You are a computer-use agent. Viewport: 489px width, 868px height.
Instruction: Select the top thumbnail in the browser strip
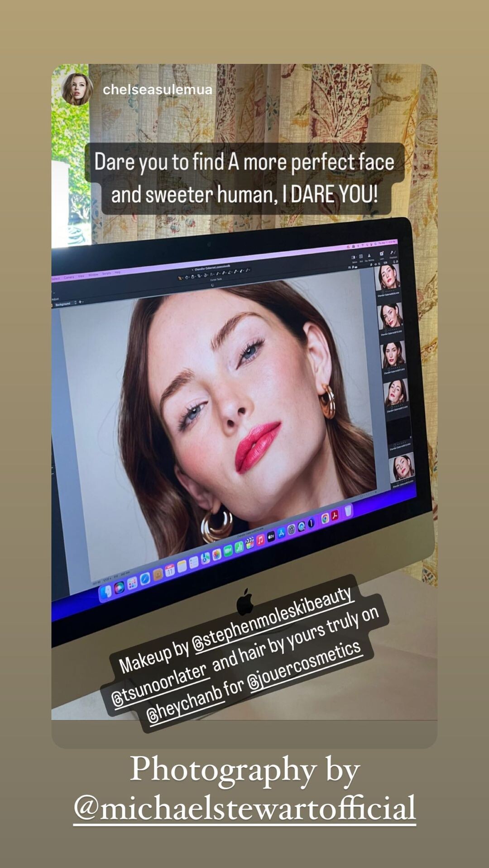pos(388,277)
